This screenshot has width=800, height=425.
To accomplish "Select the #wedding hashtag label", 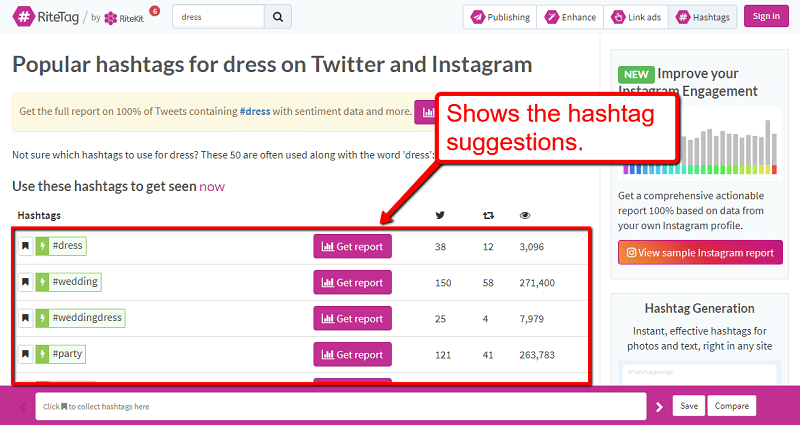I will (x=75, y=282).
